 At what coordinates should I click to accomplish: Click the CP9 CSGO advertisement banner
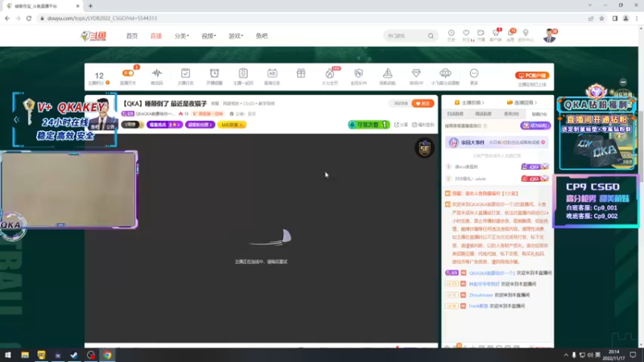(597, 201)
